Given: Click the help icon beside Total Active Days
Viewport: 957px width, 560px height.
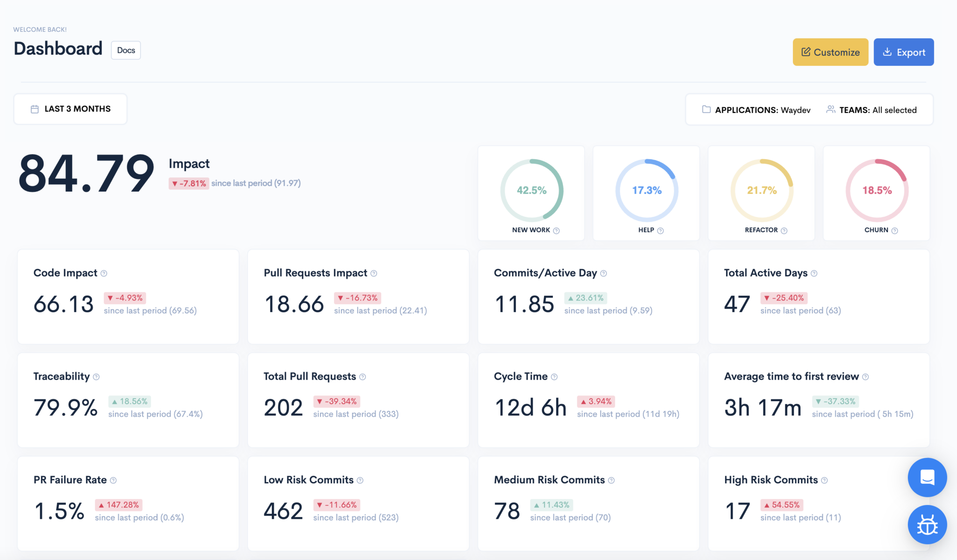Looking at the screenshot, I should click(814, 273).
